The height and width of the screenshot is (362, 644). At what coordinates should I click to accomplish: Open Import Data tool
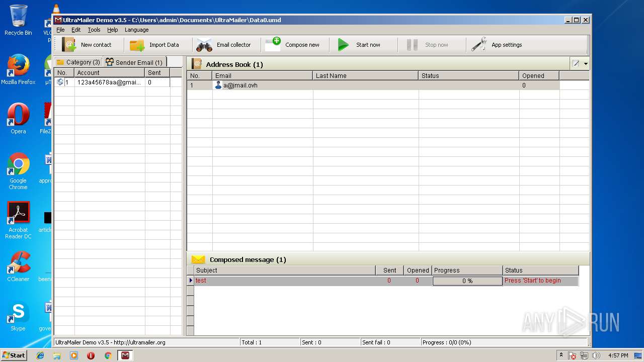click(x=154, y=45)
